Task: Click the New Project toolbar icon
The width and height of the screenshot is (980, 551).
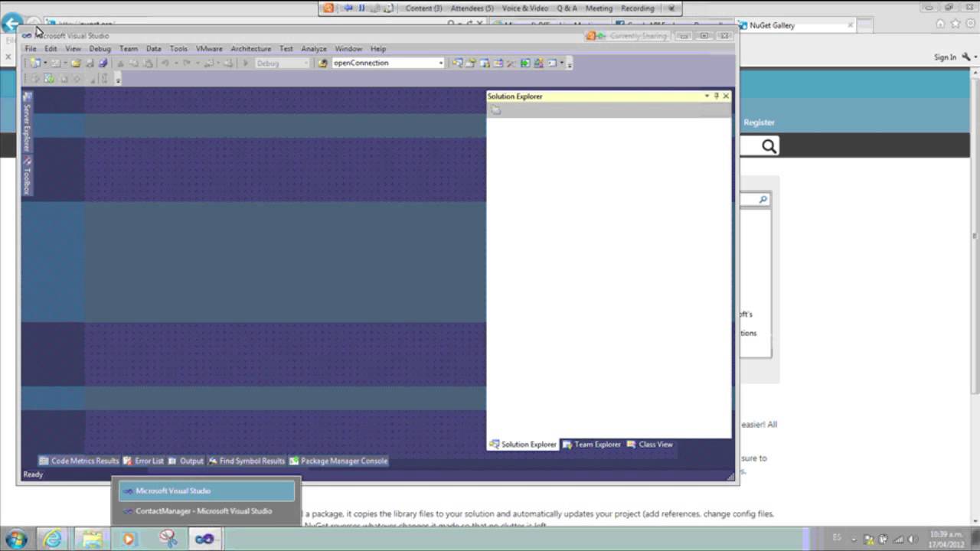Action: 35,64
